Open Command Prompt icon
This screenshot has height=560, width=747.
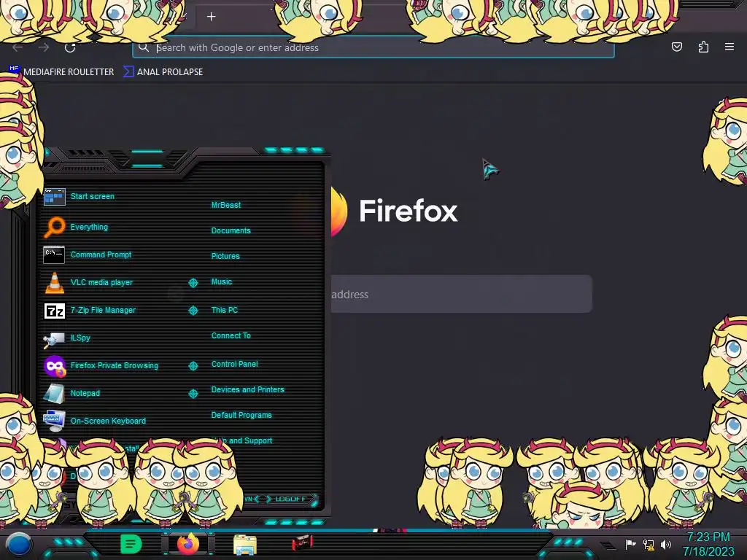[x=54, y=254]
